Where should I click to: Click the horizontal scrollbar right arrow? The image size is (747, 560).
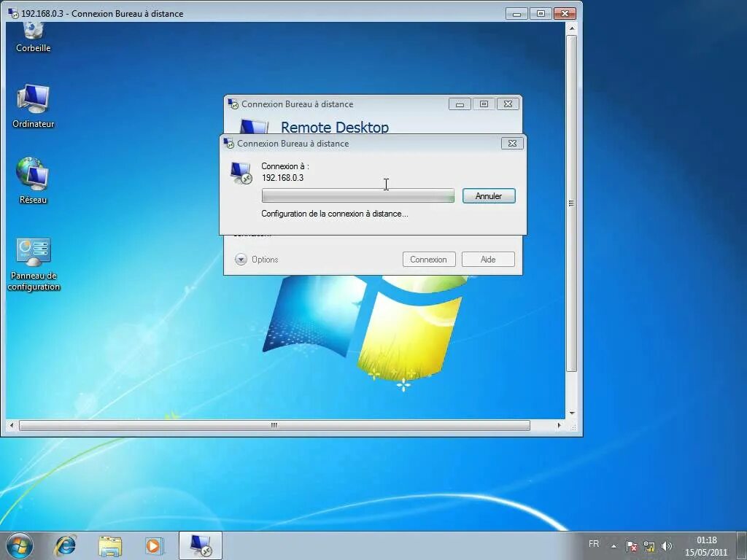[x=560, y=425]
